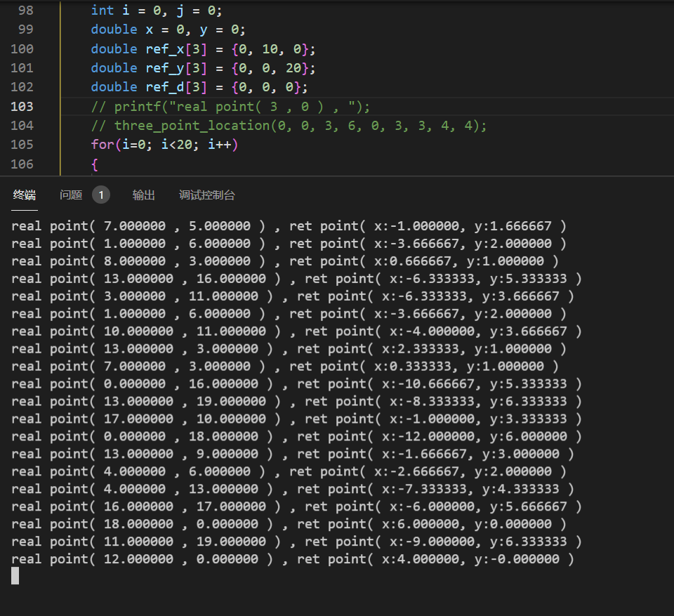674x616 pixels.
Task: Click terminal row real point 7.000000, 5.000000
Action: [x=289, y=226]
